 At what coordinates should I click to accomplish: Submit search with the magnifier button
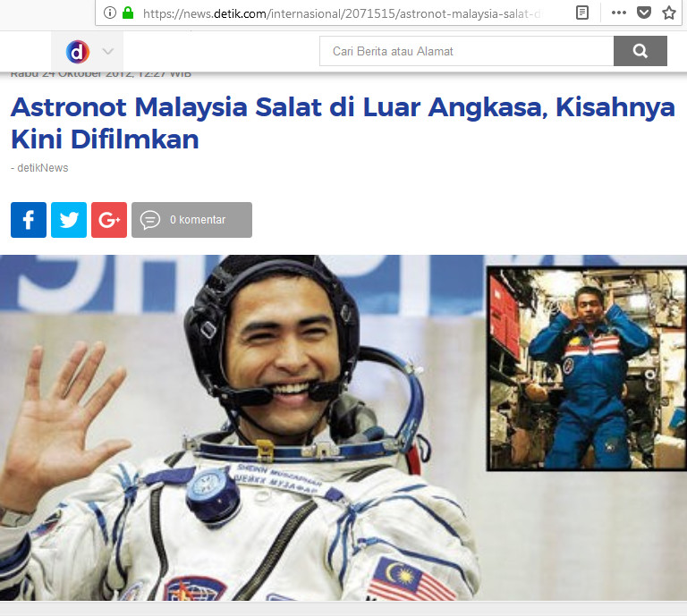click(640, 51)
